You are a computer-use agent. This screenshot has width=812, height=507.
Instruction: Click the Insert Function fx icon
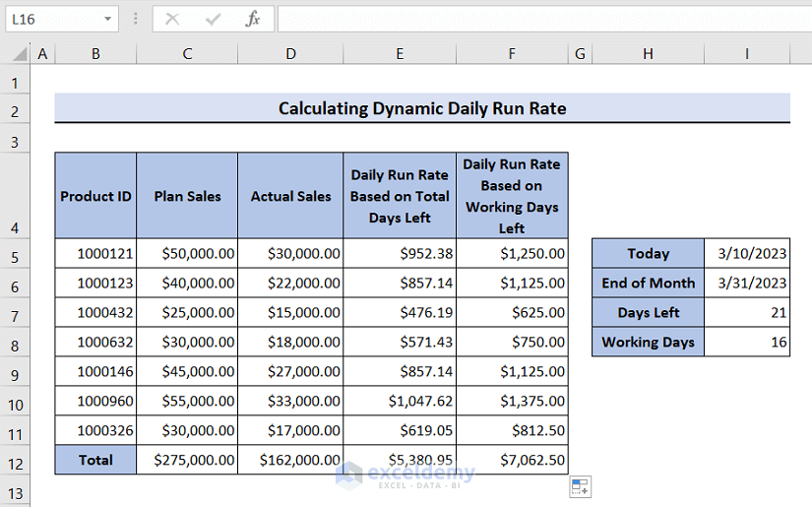[253, 19]
